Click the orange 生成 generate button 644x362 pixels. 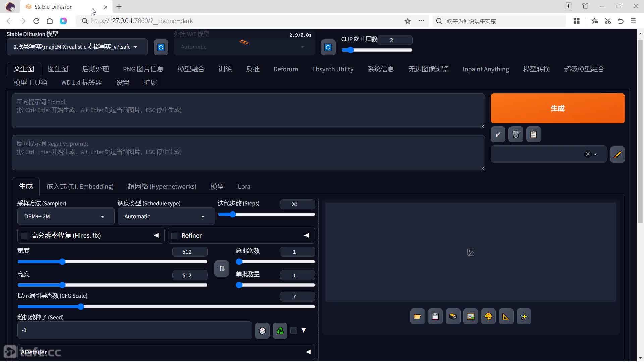coord(557,108)
